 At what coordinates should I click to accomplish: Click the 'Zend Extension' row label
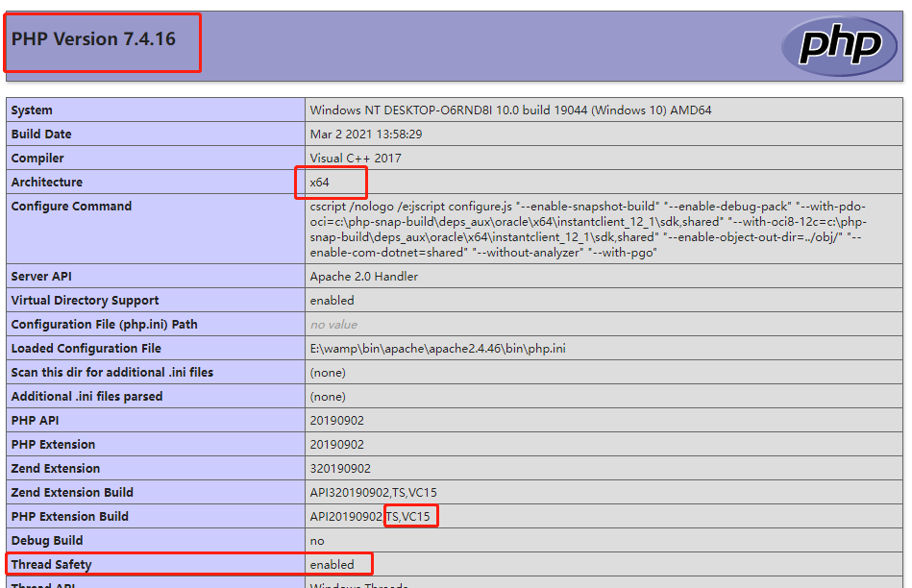[x=55, y=468]
